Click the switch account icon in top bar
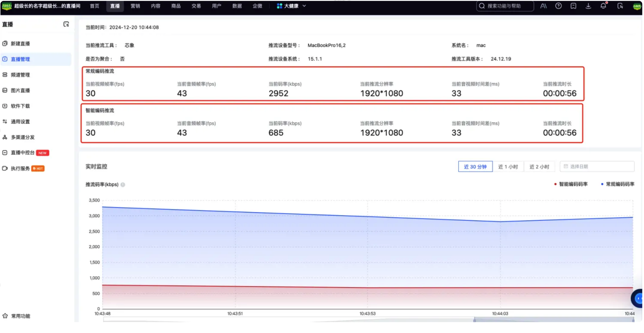The height and width of the screenshot is (333, 644). [x=620, y=6]
